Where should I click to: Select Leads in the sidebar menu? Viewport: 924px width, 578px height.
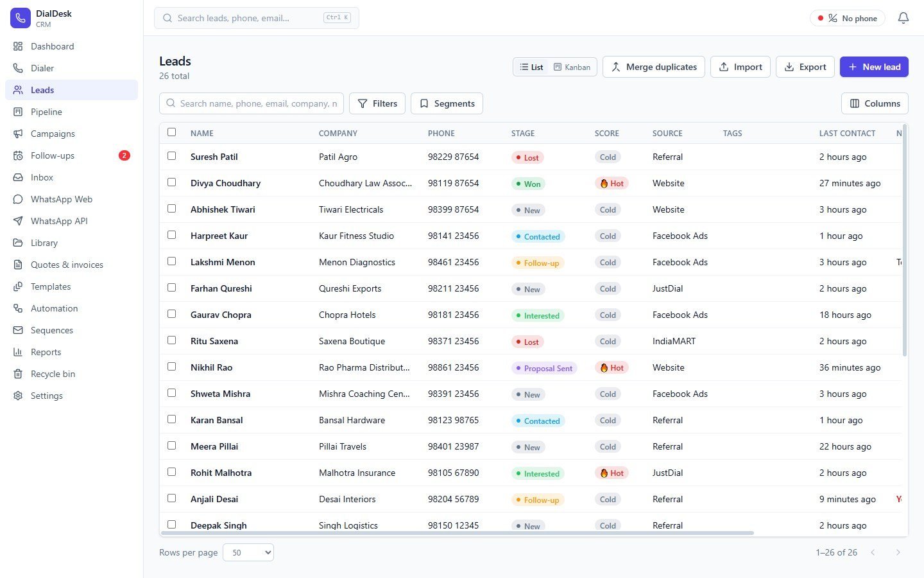pos(71,90)
